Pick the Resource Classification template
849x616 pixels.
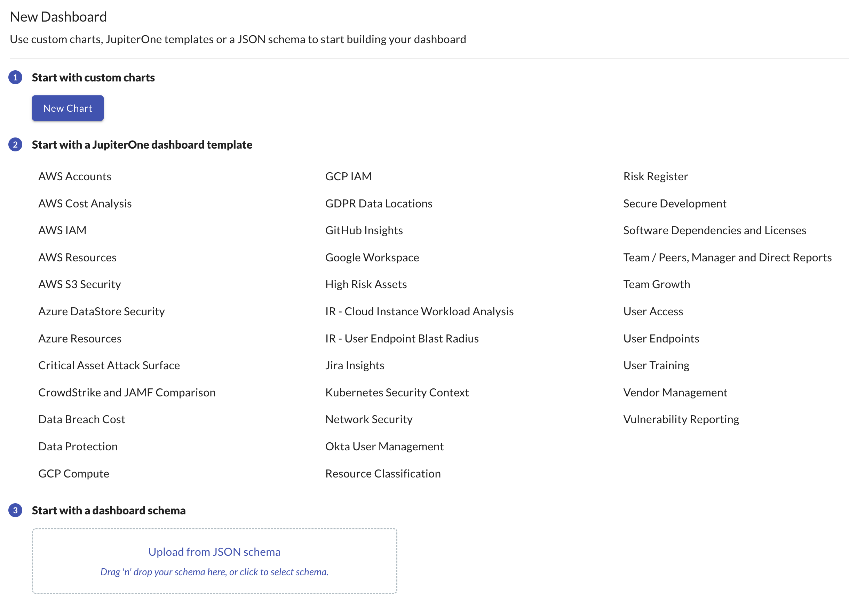point(383,474)
